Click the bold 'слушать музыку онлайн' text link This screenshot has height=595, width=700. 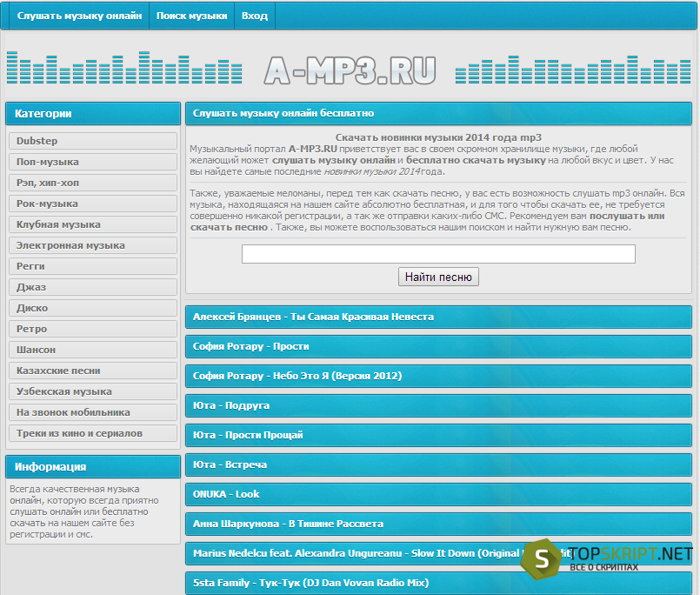(x=334, y=160)
